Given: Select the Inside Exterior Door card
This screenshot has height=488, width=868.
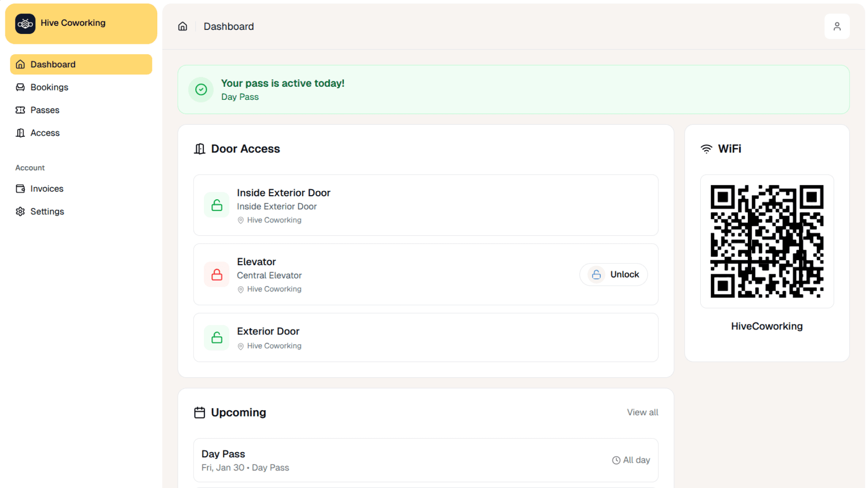Looking at the screenshot, I should tap(425, 205).
